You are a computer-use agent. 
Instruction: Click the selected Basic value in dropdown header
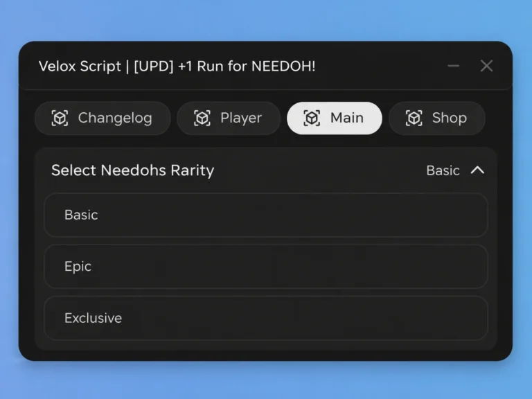tap(443, 170)
